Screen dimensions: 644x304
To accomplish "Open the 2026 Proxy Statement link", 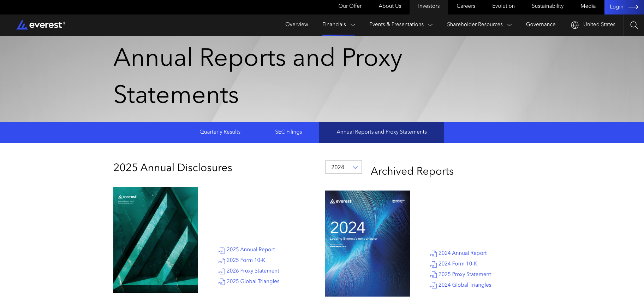I will pos(253,271).
